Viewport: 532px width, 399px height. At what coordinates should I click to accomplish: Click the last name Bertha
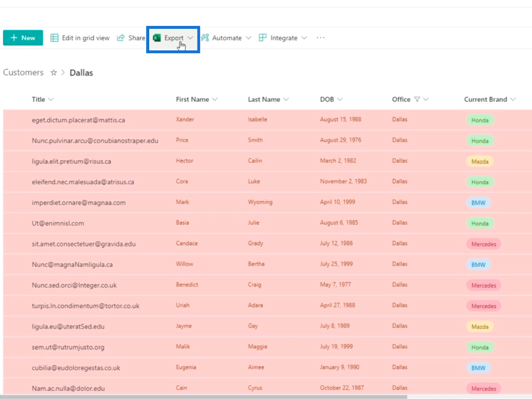point(256,264)
